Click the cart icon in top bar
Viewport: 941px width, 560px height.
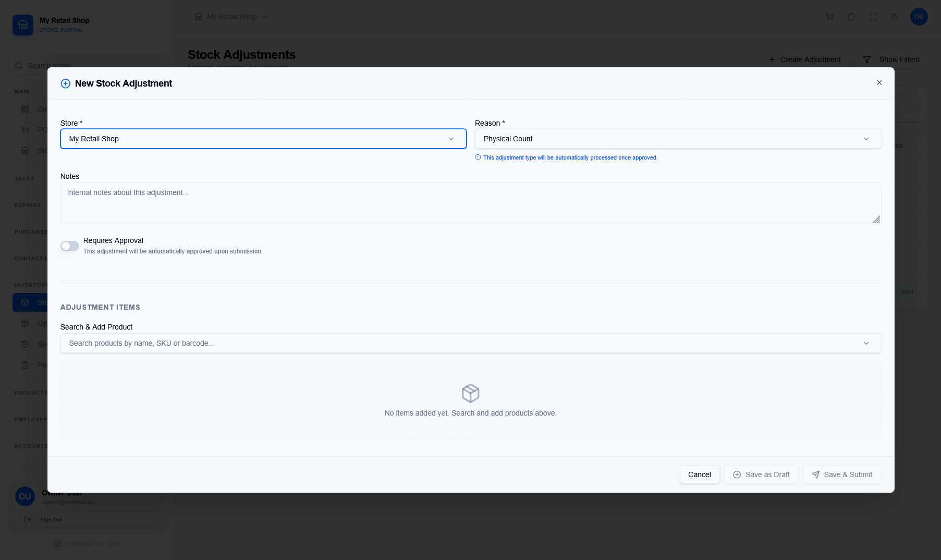coord(829,17)
